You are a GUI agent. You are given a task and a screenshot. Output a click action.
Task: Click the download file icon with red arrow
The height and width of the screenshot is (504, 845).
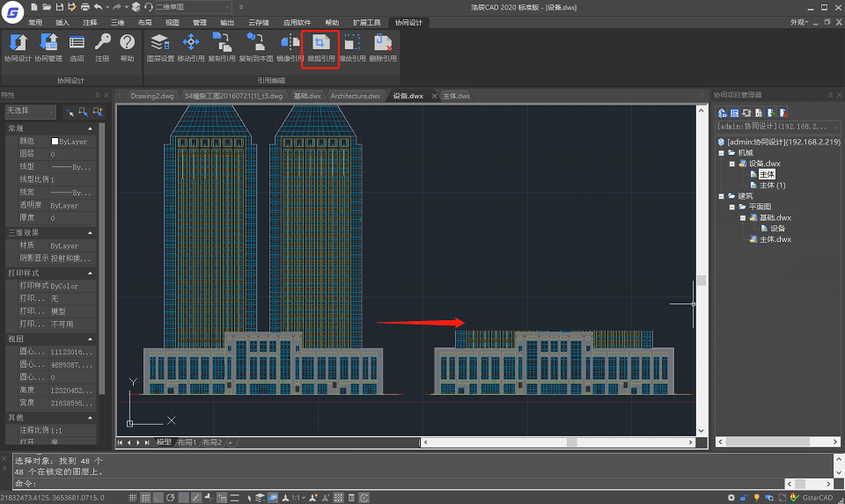(x=783, y=113)
